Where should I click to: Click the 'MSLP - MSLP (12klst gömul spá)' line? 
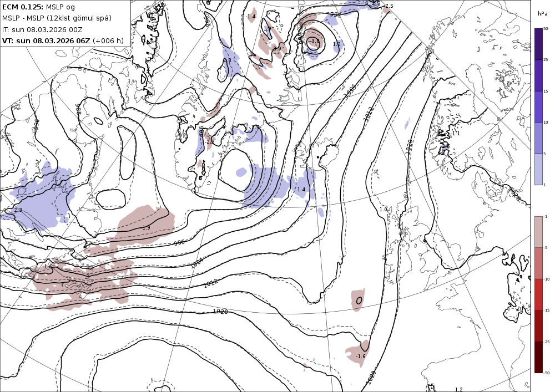coord(57,18)
